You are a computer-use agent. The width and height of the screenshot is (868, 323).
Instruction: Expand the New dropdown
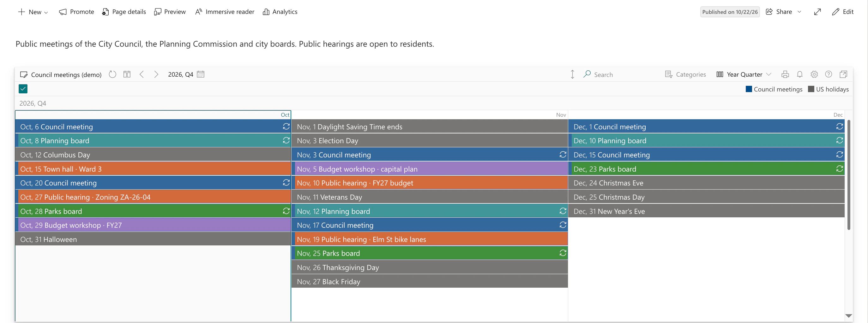pyautogui.click(x=33, y=12)
